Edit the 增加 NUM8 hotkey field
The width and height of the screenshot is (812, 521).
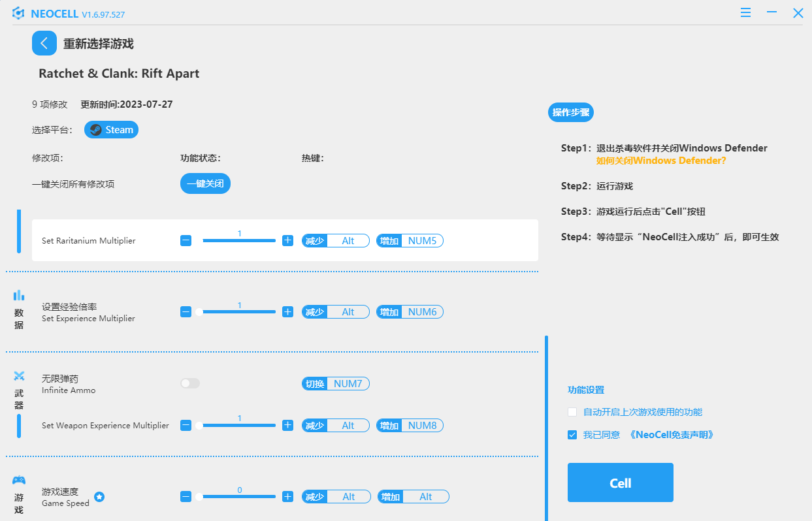(x=410, y=426)
